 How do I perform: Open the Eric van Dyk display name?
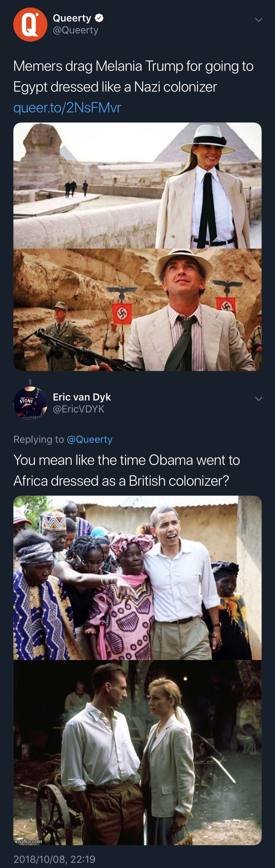click(81, 397)
